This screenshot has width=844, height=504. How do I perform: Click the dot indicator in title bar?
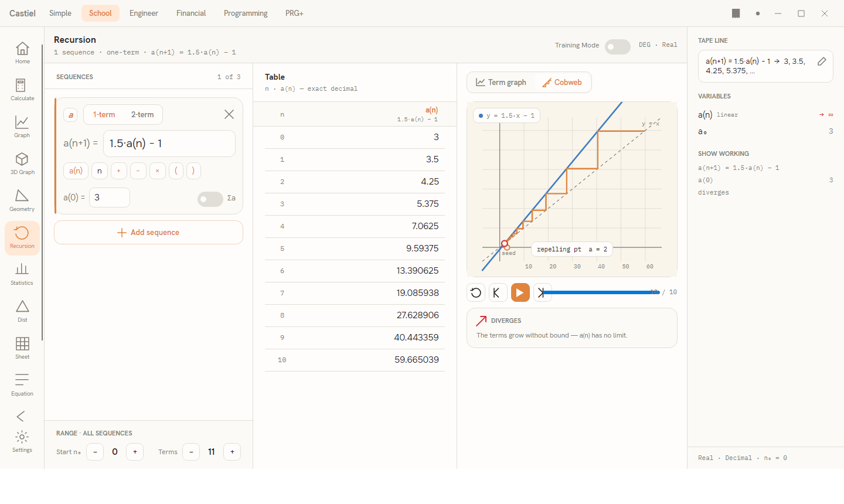coord(758,13)
